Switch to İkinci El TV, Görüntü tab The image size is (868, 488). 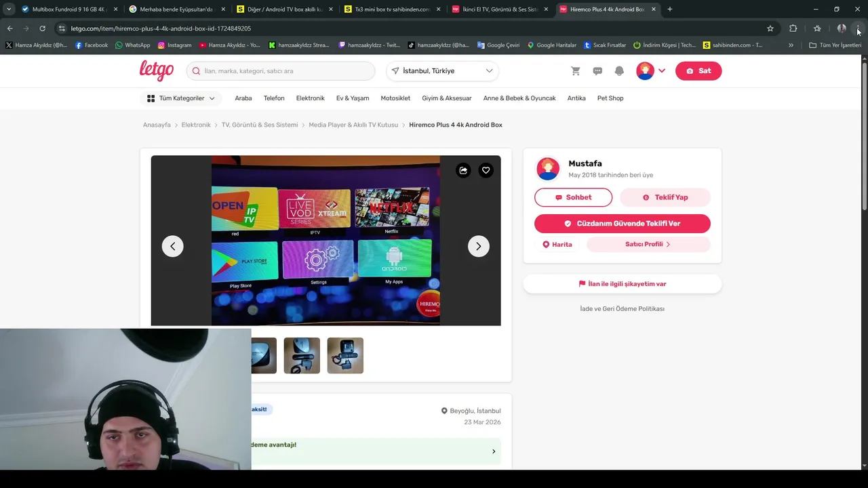[500, 9]
